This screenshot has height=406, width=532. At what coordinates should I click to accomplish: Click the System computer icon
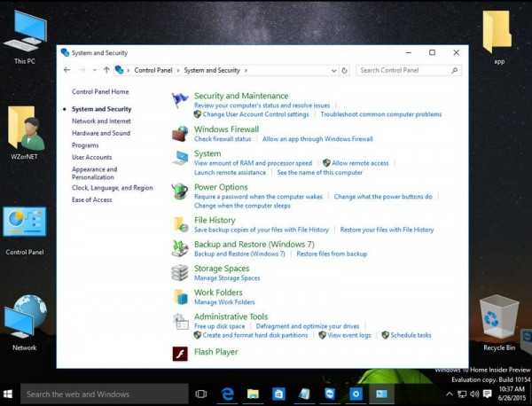(x=180, y=158)
